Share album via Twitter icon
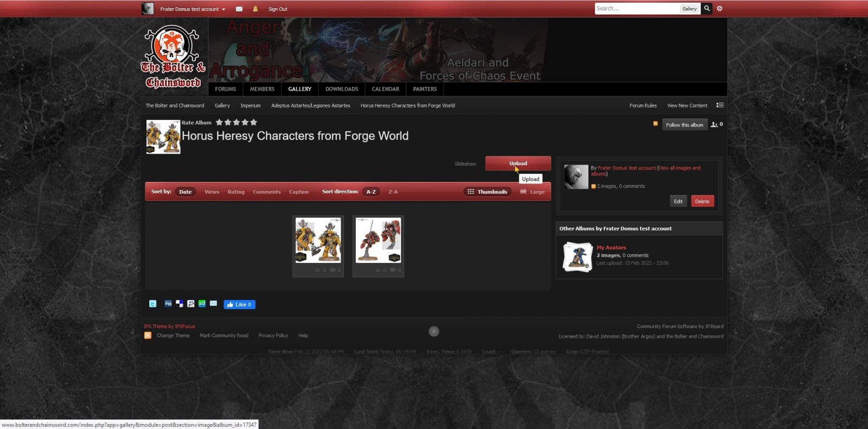This screenshot has width=868, height=429. tap(153, 304)
